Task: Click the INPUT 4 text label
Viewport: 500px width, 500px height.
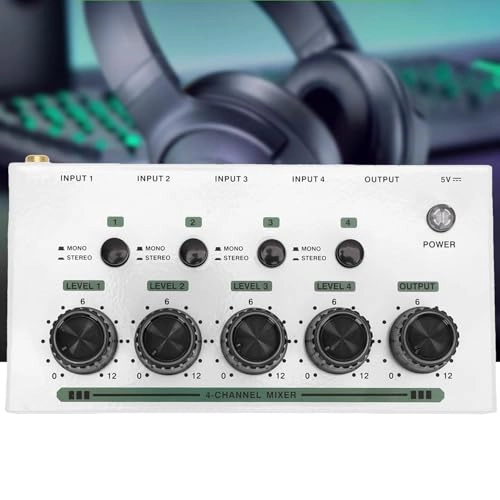Action: coord(308,179)
